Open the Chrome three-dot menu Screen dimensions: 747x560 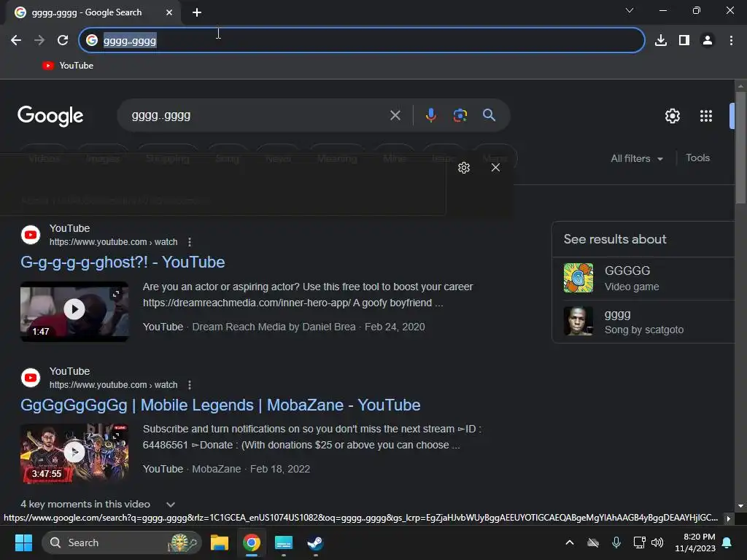pos(731,41)
